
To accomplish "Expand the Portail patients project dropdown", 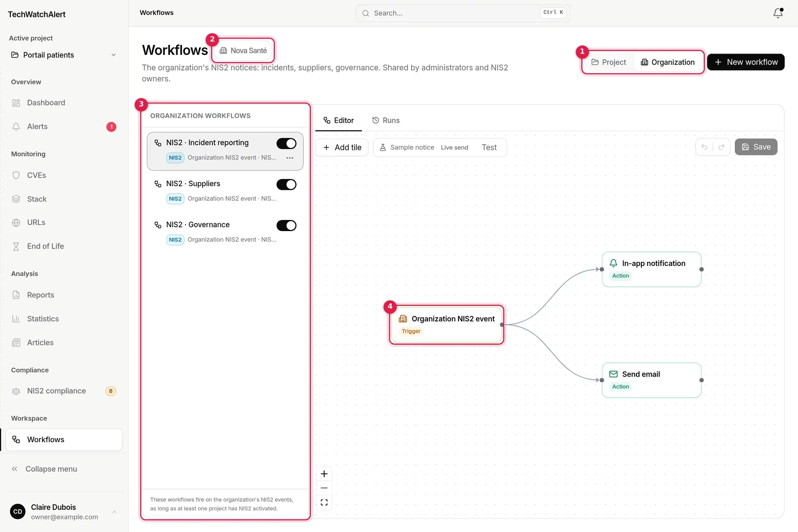I will pos(64,55).
